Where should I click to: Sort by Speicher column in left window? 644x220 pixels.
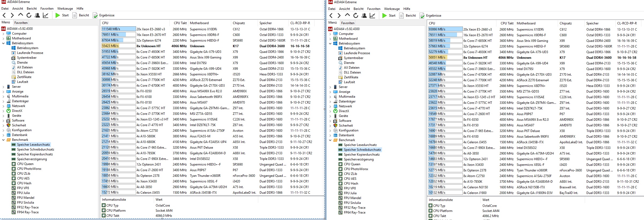tap(273, 23)
